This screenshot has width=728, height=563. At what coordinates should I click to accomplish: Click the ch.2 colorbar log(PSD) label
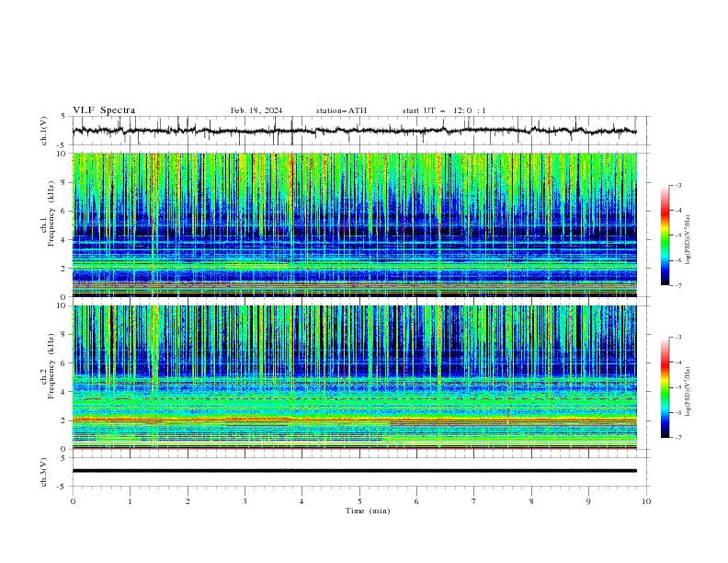(688, 392)
